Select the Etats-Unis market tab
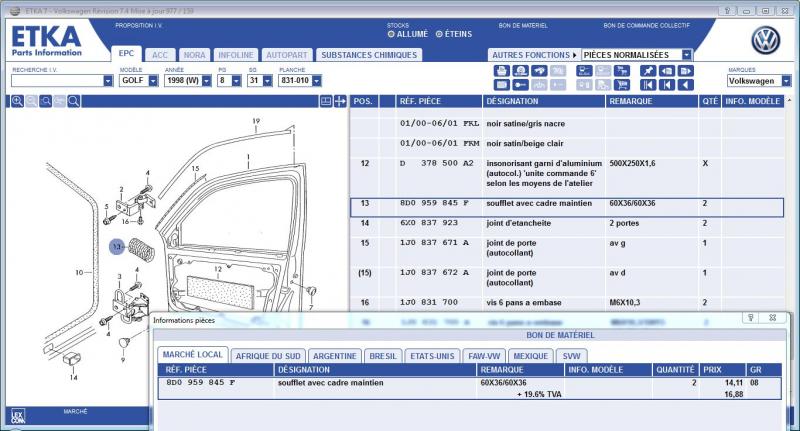This screenshot has width=800, height=431. click(x=432, y=356)
